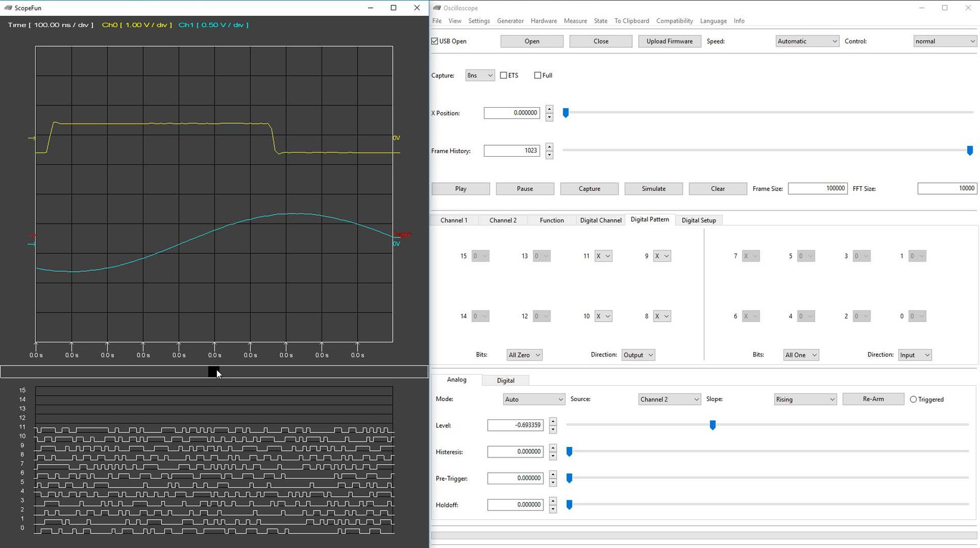
Task: Open the Language menu
Action: point(714,21)
